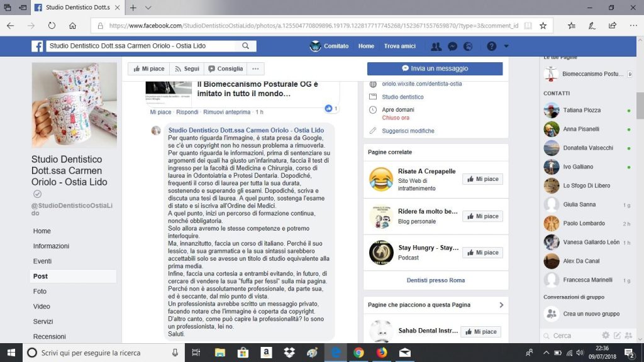Open File Explorer from the taskbar
Viewport: 644px width, 362px height.
point(220,353)
